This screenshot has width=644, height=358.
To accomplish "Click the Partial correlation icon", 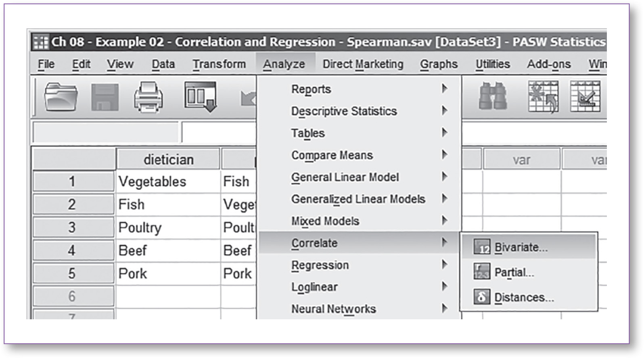I will [x=482, y=272].
